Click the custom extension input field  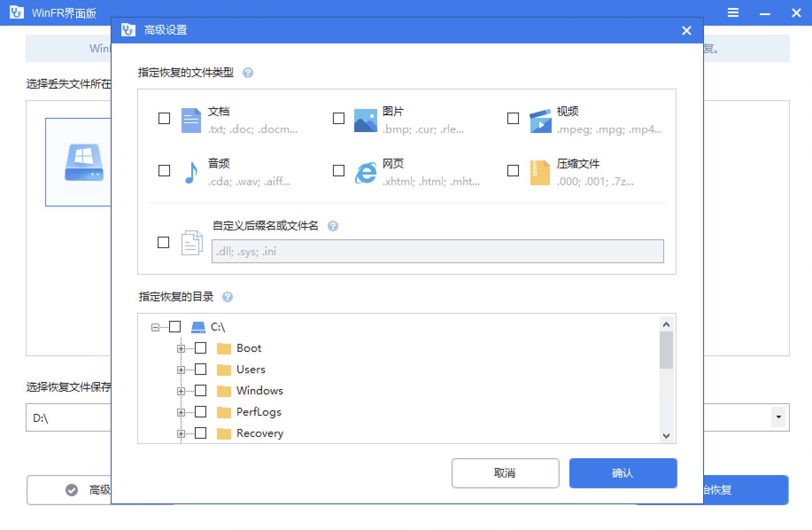tap(437, 251)
